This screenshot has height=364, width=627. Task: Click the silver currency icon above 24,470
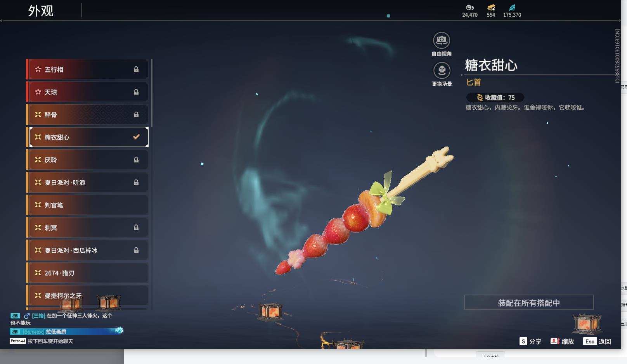point(470,7)
